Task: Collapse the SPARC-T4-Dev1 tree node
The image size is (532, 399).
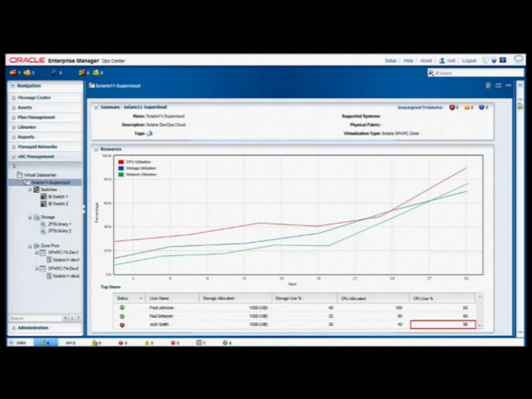Action: point(36,252)
